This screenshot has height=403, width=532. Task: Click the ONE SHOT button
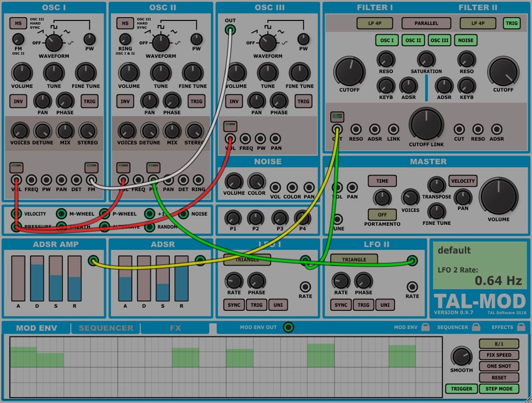pyautogui.click(x=499, y=366)
